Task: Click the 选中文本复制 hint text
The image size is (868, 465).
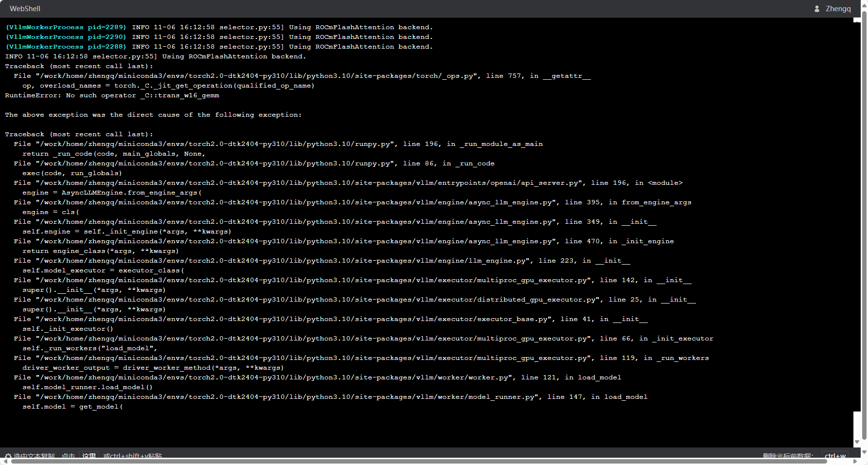Action: point(34,456)
